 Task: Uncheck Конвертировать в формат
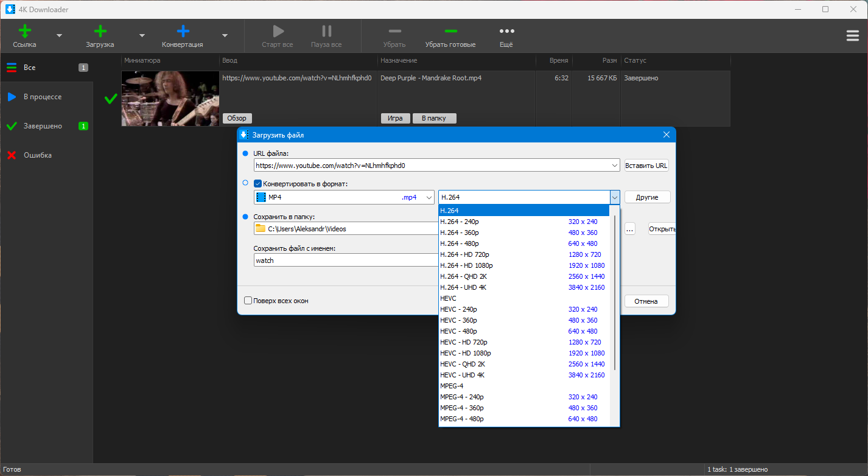257,183
